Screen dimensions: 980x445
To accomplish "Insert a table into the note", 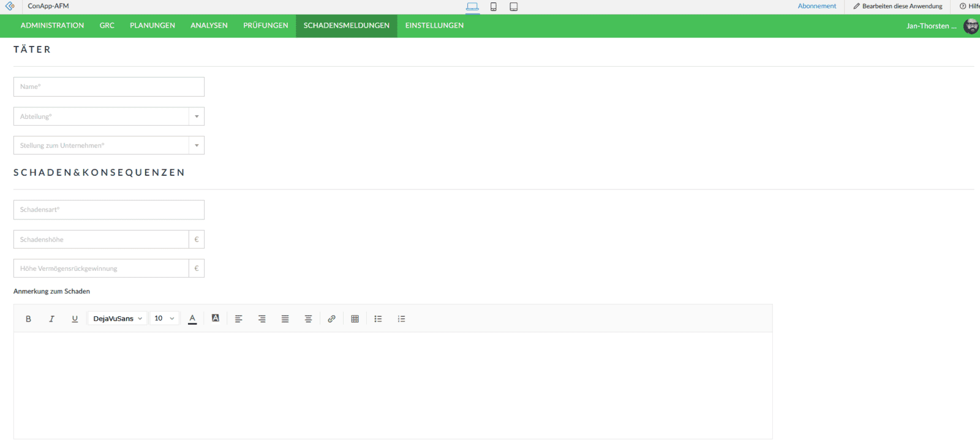I will (355, 319).
